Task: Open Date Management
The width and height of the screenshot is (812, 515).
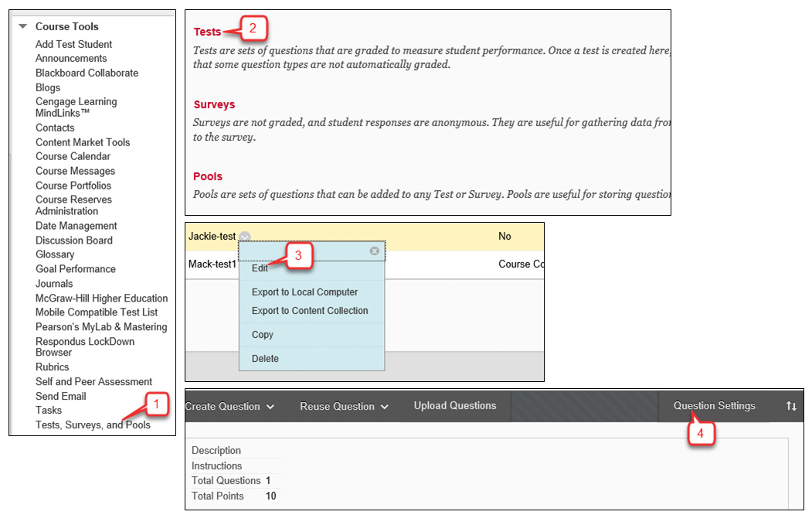Action: [x=76, y=226]
